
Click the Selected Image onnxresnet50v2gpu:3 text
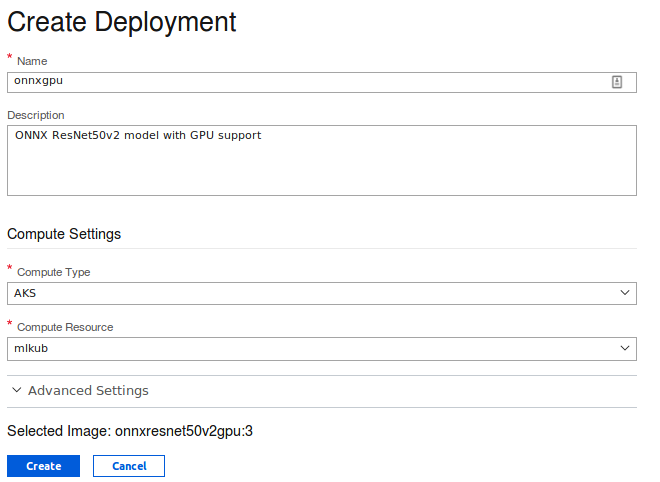tap(130, 432)
